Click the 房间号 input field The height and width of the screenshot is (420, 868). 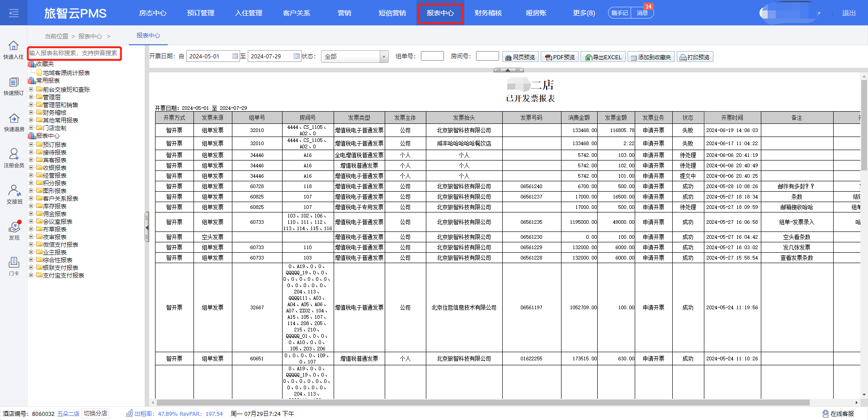(x=487, y=56)
